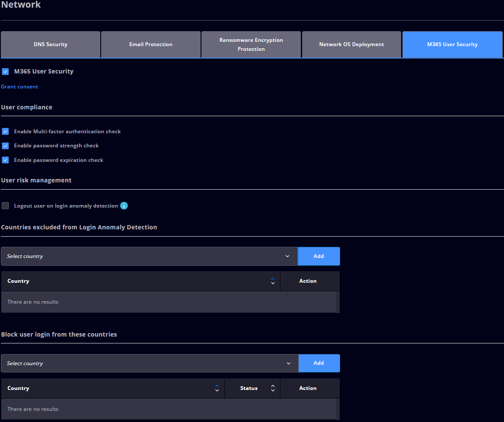Open Select country dropdown for blocked countries
The height and width of the screenshot is (422, 504).
(x=150, y=363)
